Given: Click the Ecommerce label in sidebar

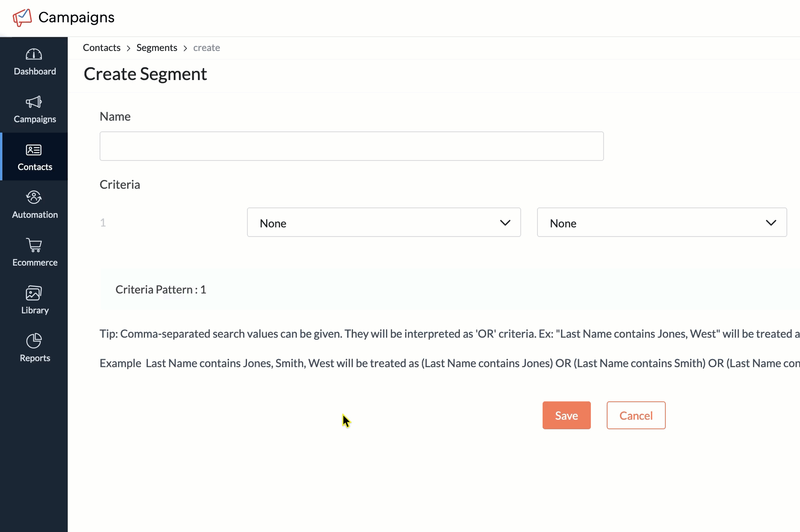Looking at the screenshot, I should [x=35, y=262].
